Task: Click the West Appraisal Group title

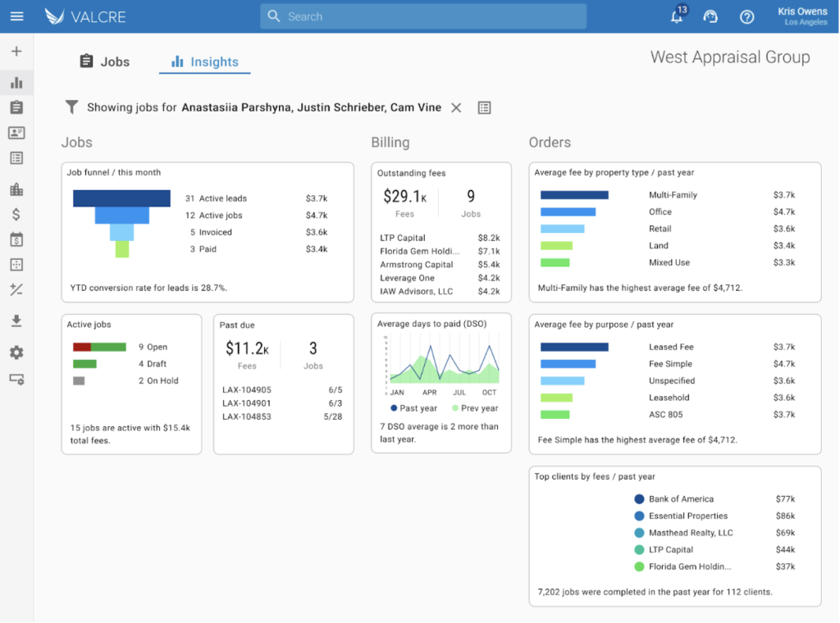Action: point(729,57)
